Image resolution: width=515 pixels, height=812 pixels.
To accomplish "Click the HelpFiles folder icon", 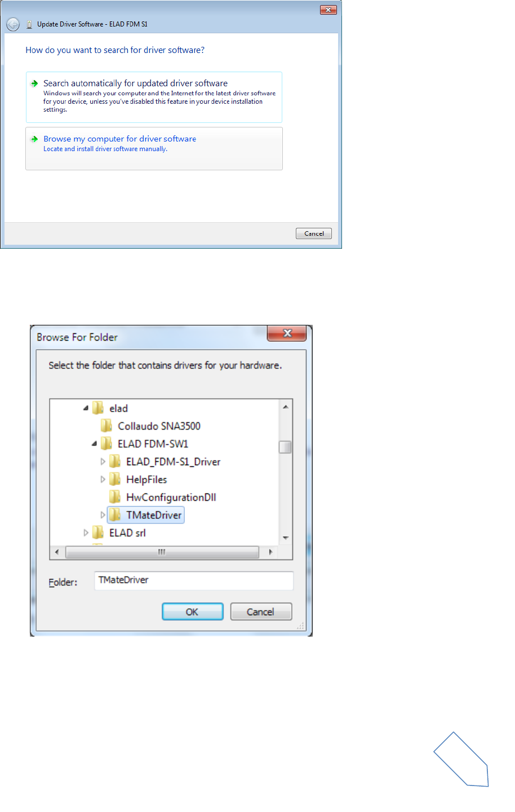I will tap(115, 479).
